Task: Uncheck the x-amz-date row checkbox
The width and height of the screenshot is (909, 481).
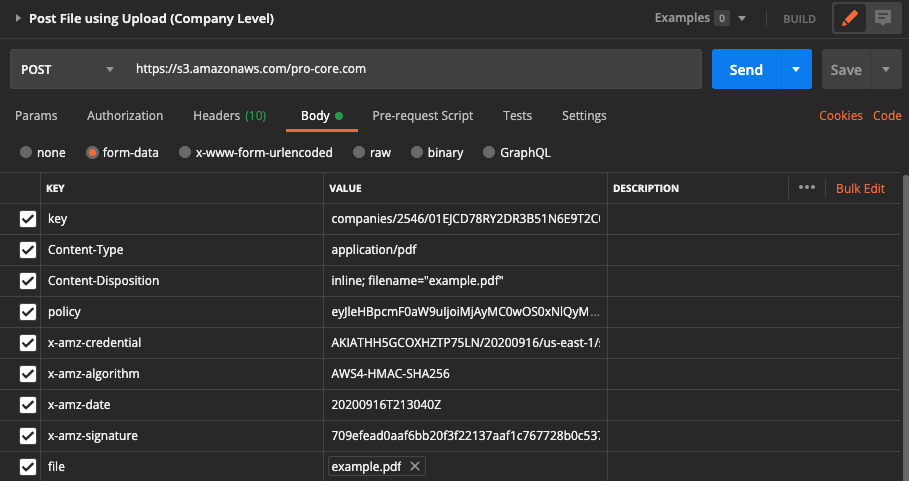Action: (28, 405)
